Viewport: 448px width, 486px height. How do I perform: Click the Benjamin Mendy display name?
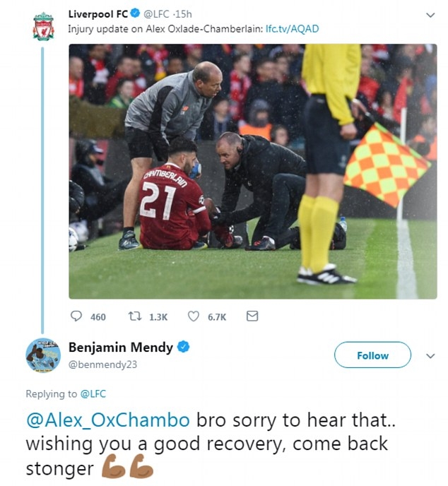pyautogui.click(x=120, y=347)
